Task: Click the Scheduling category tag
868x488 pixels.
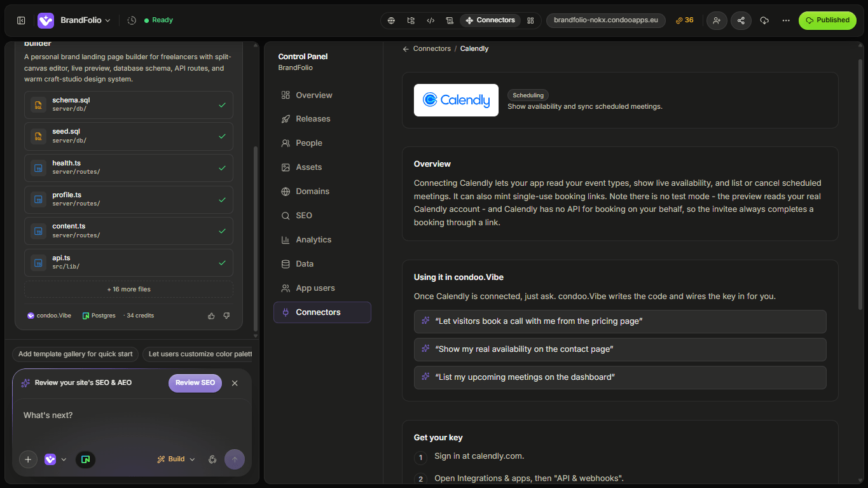Action: (528, 95)
